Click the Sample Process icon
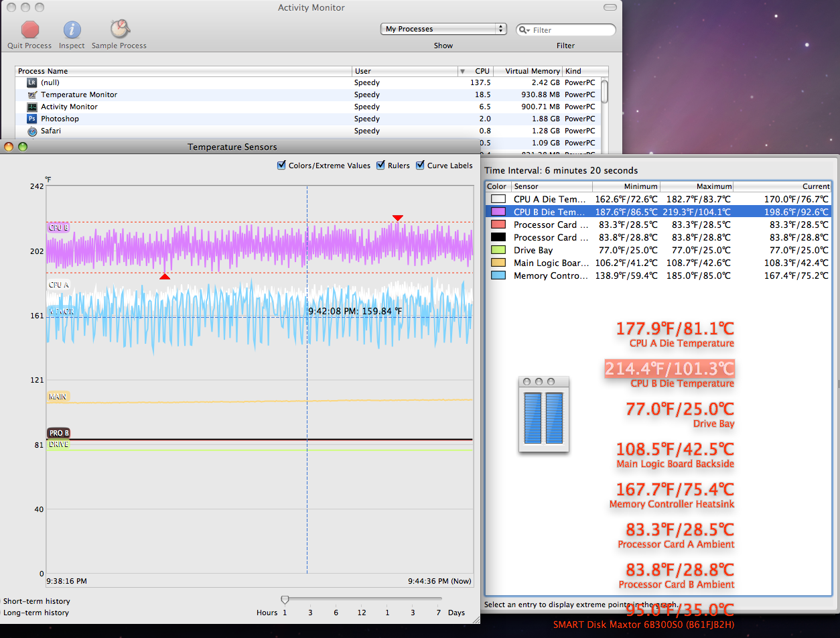The image size is (840, 638). pyautogui.click(x=119, y=29)
